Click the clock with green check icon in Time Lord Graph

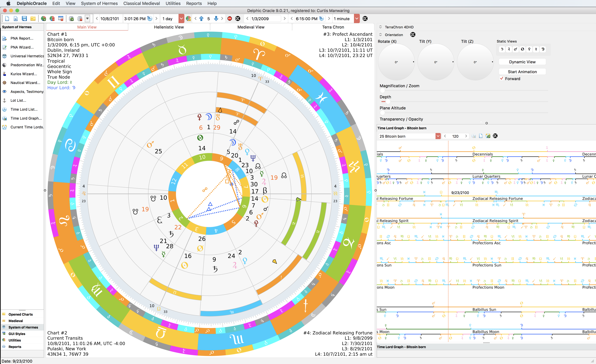[x=488, y=136]
